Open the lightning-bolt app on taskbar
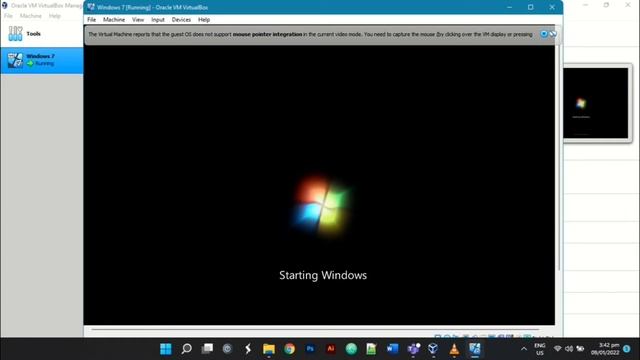This screenshot has height=360, width=640. click(248, 349)
